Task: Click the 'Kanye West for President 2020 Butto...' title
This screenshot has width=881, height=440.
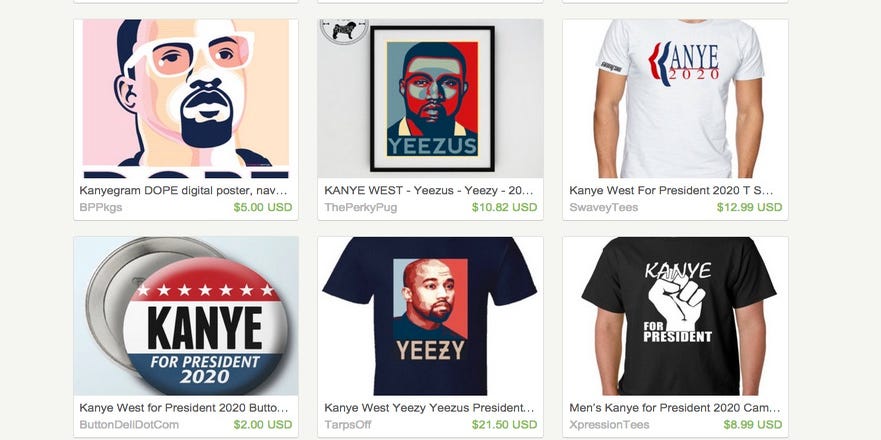Action: (184, 408)
